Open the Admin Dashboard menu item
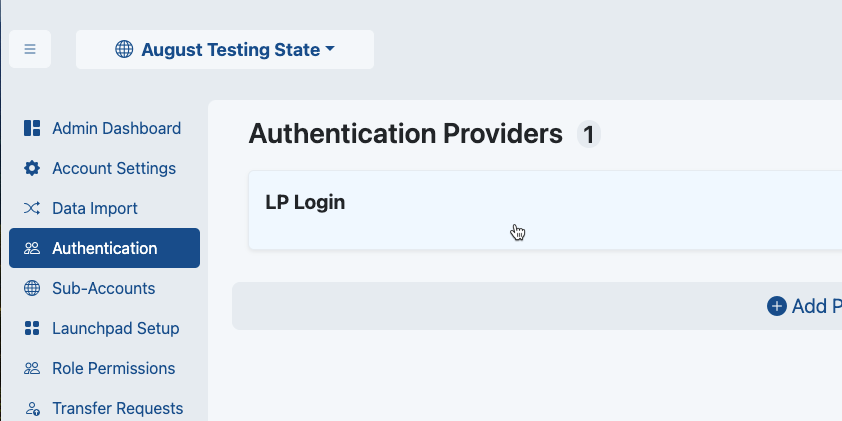 tap(116, 128)
